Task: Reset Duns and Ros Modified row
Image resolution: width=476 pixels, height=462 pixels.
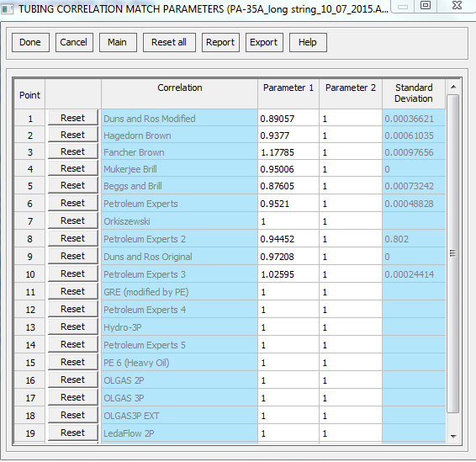Action: (x=73, y=118)
